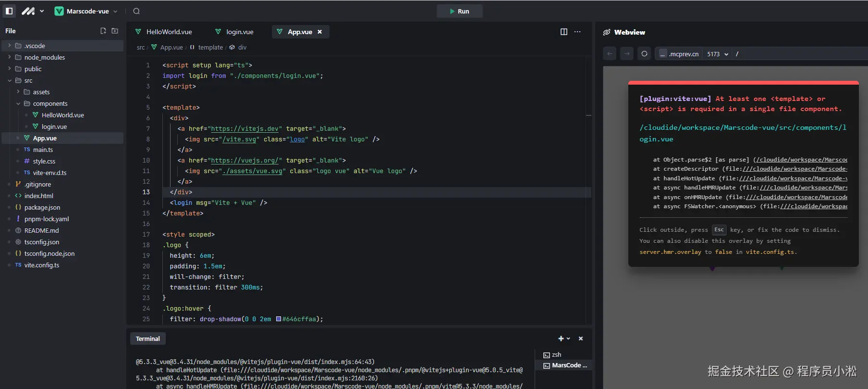
Task: Select App.vue in file tree
Action: coord(62,138)
